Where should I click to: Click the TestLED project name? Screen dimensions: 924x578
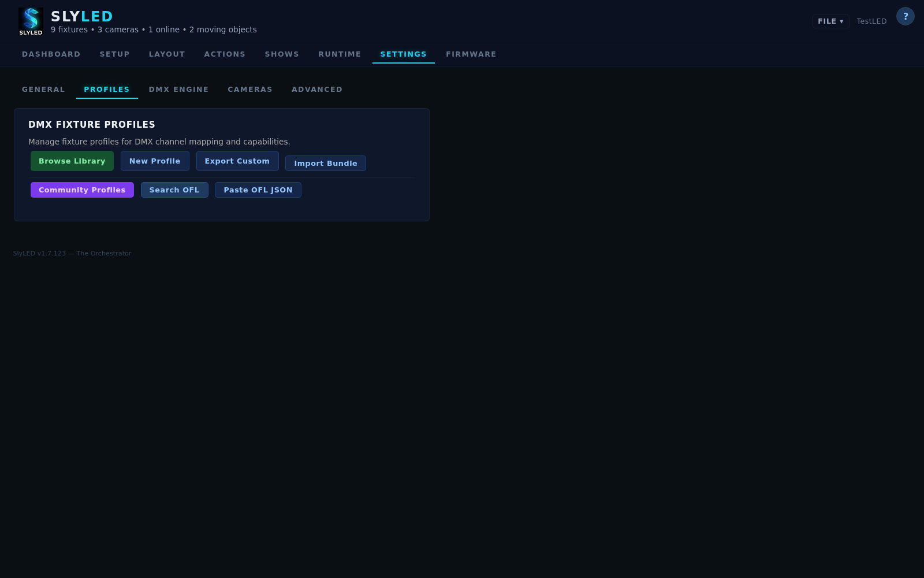871,21
